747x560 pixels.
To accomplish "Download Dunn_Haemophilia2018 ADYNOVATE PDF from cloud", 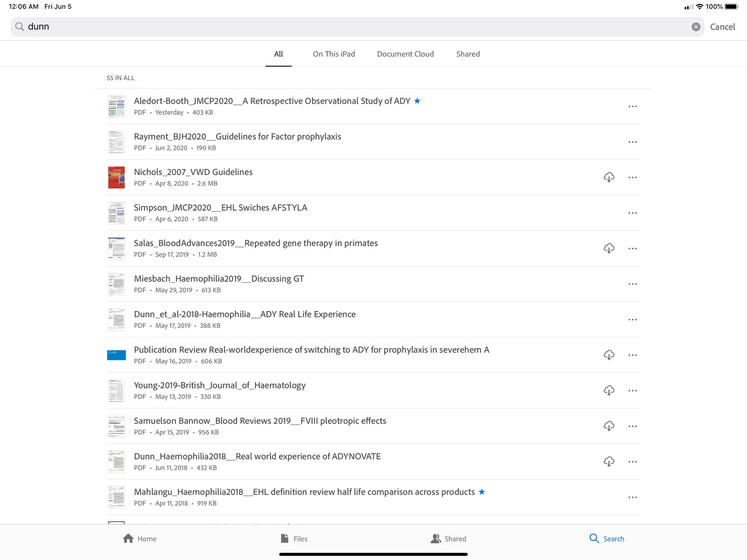I will pyautogui.click(x=609, y=462).
